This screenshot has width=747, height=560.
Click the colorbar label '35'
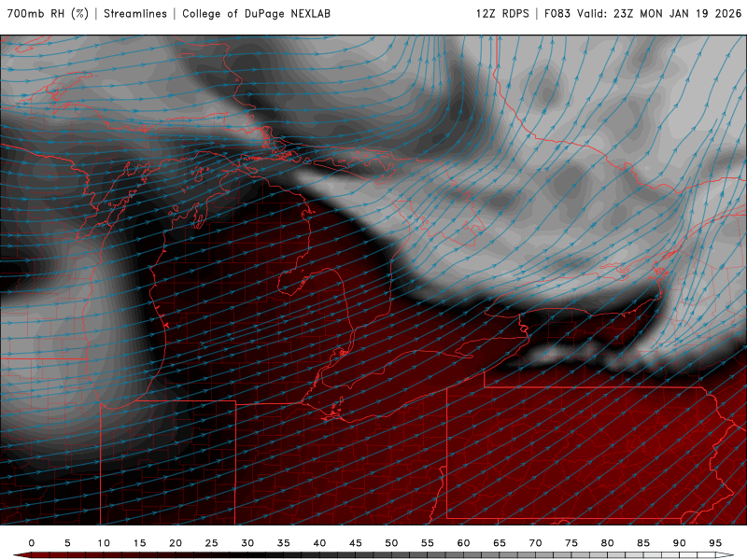tap(284, 543)
